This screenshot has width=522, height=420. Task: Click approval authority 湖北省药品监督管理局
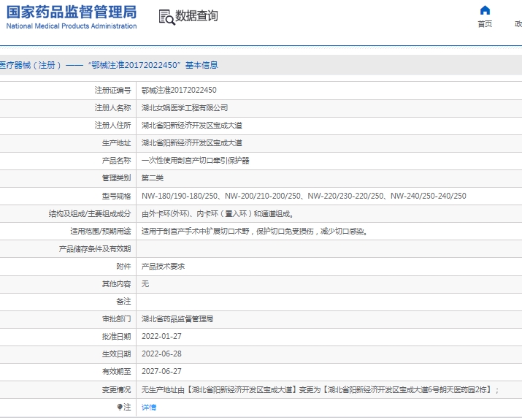[177, 318]
